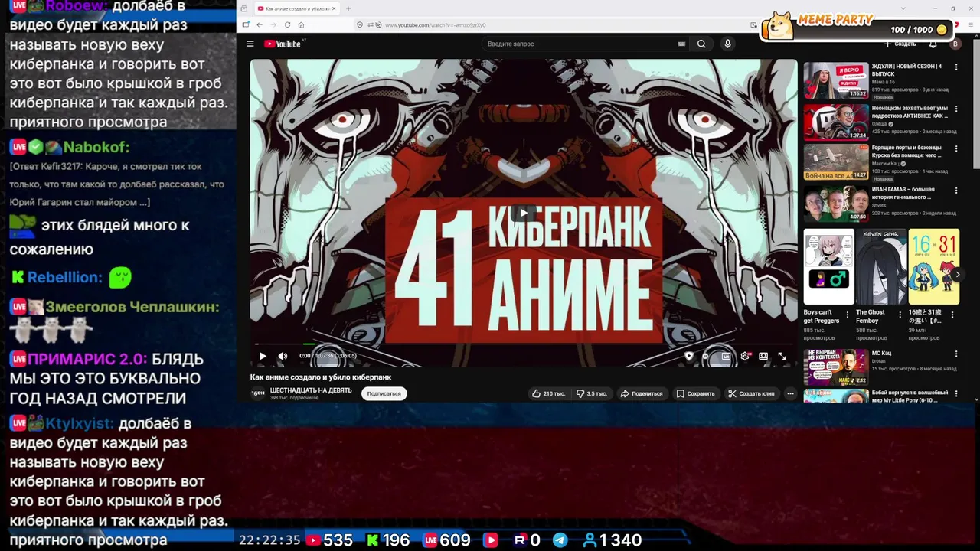The width and height of the screenshot is (980, 551).
Task: Share the video via Поделиться
Action: point(642,393)
